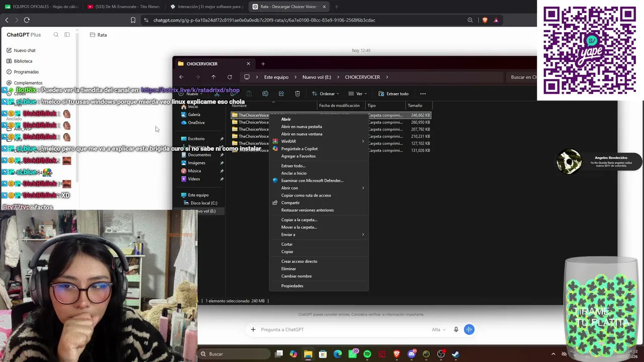Click the rename icon in Explorer toolbar
Image resolution: width=644 pixels, height=362 pixels.
coord(265,94)
